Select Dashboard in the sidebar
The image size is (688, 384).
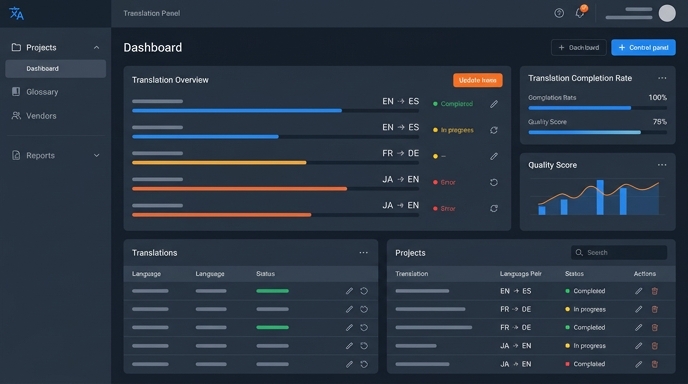click(x=55, y=69)
